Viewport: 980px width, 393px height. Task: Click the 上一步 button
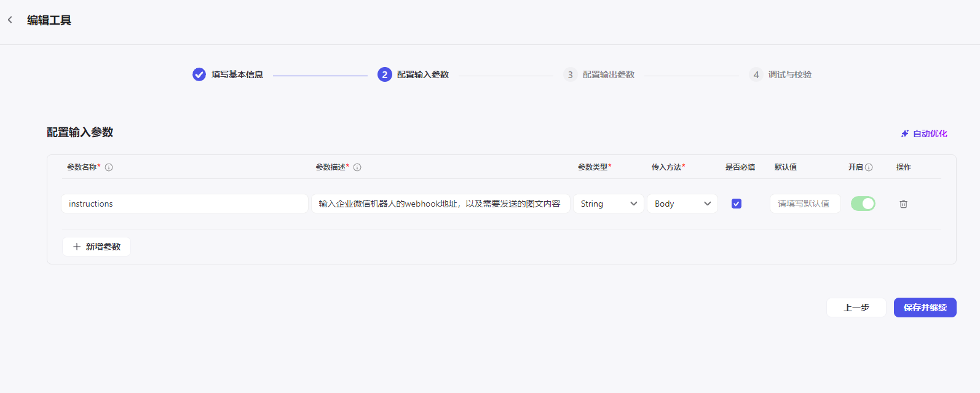click(856, 308)
